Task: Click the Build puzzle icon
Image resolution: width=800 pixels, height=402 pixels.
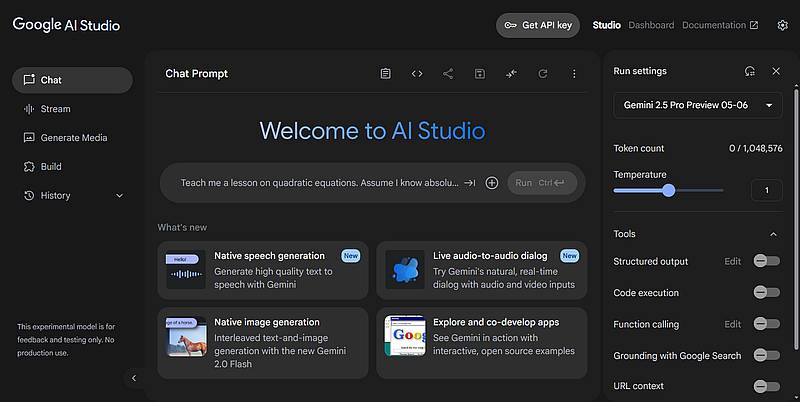Action: [29, 166]
